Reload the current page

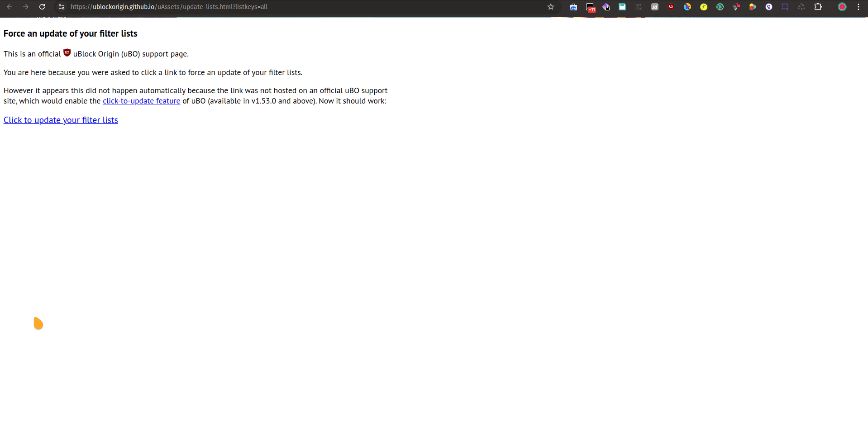click(x=42, y=7)
